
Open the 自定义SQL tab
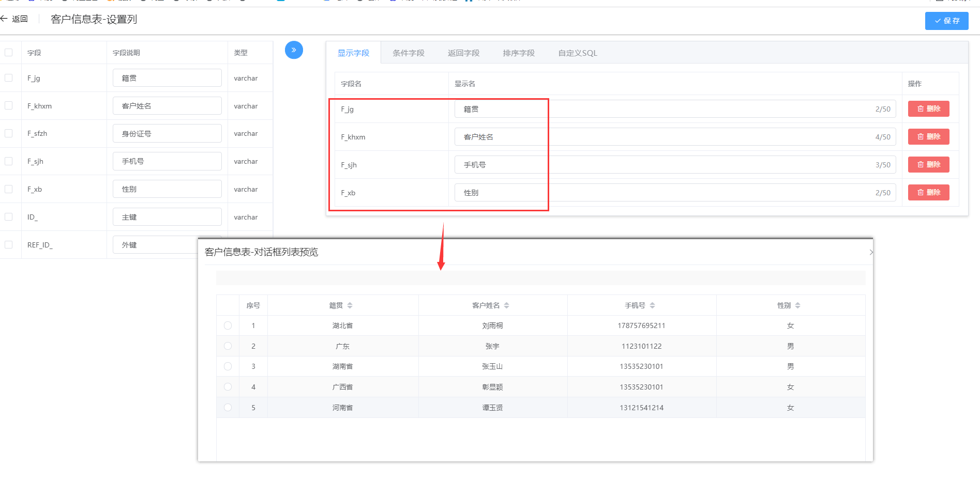click(x=577, y=53)
